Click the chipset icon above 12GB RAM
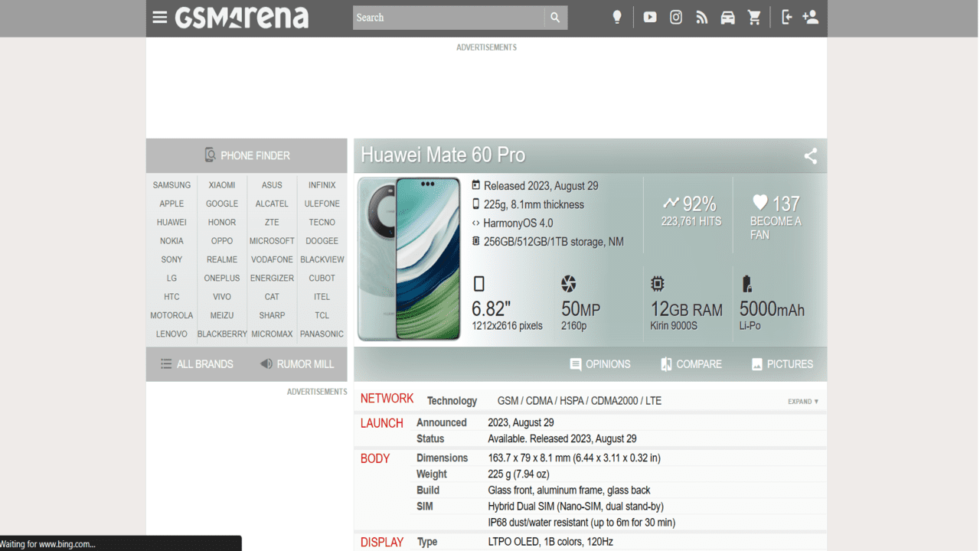The image size is (980, 551). click(657, 284)
